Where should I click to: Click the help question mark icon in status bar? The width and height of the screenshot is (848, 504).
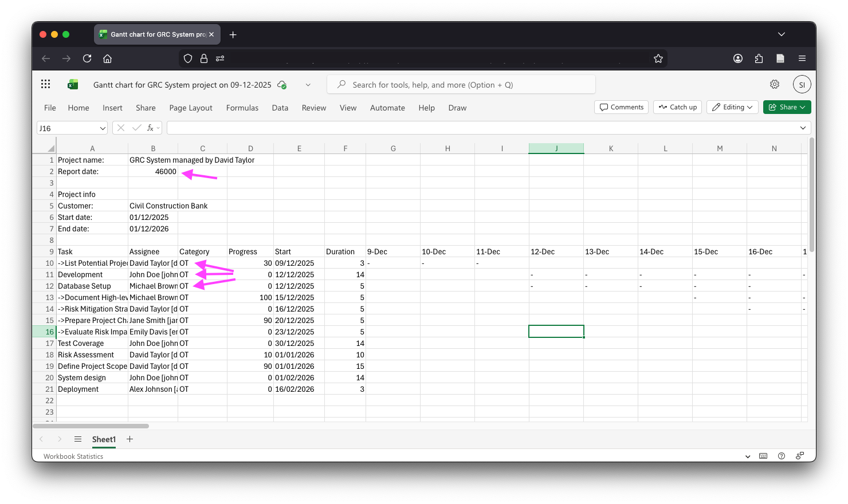click(781, 456)
